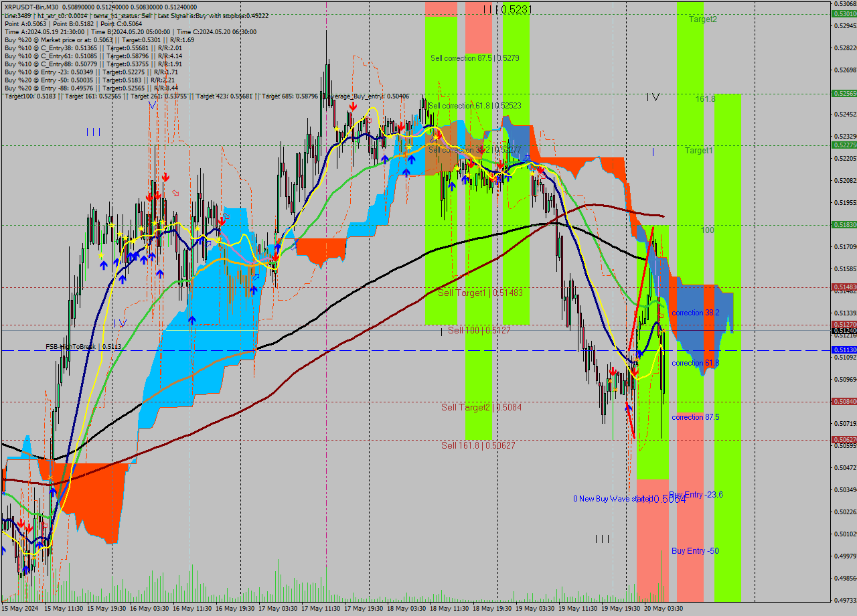
Task: Click the 0.51830 price axis tag
Action: [x=844, y=225]
